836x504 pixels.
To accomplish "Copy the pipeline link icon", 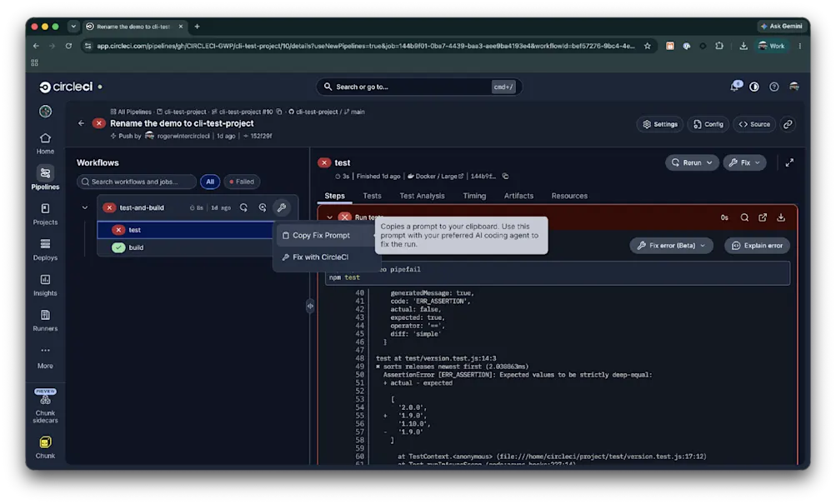I will coord(788,124).
